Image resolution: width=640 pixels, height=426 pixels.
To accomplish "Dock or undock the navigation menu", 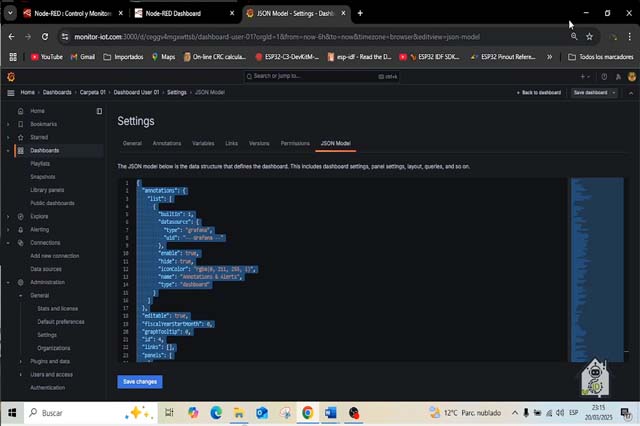I will (x=99, y=111).
